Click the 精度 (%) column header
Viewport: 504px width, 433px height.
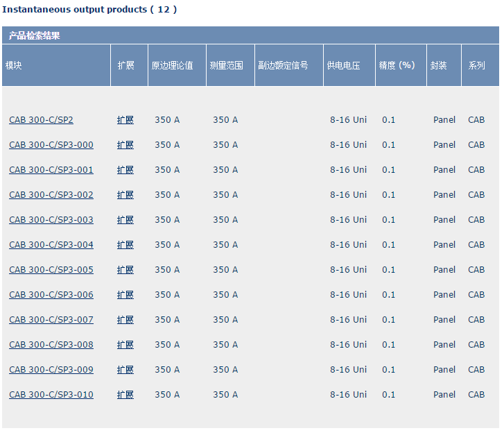[x=397, y=65]
